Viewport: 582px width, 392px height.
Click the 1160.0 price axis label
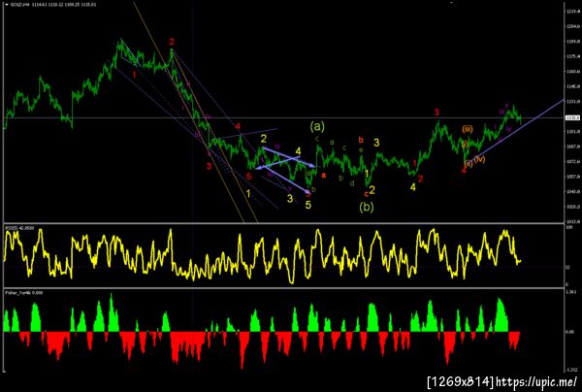pos(571,71)
